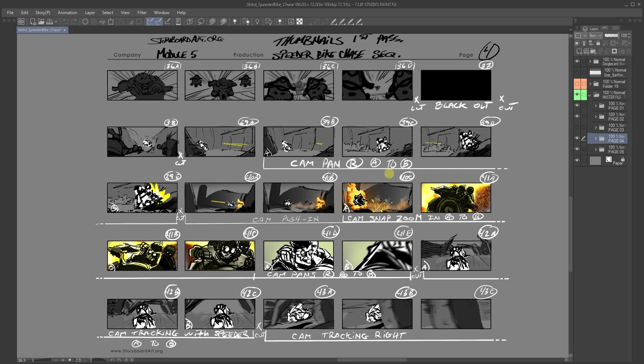
Task: Open the save options dropdown arrow
Action: pyautogui.click(x=56, y=22)
